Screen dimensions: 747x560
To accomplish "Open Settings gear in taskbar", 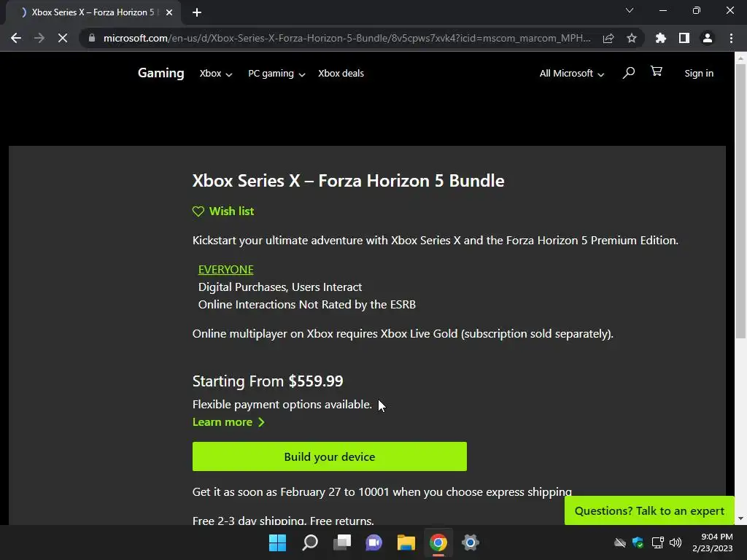I will [471, 542].
